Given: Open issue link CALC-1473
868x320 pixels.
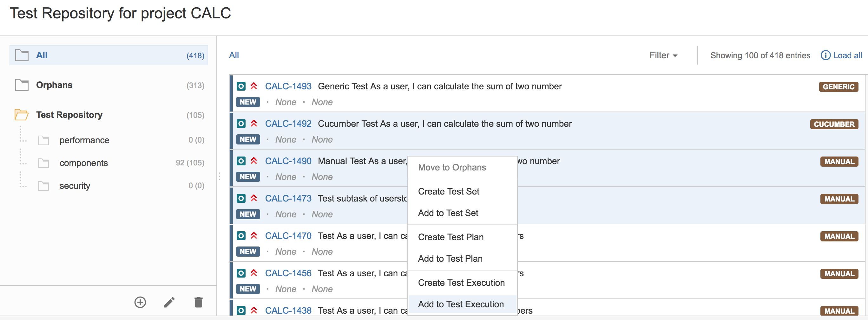Looking at the screenshot, I should [x=288, y=199].
